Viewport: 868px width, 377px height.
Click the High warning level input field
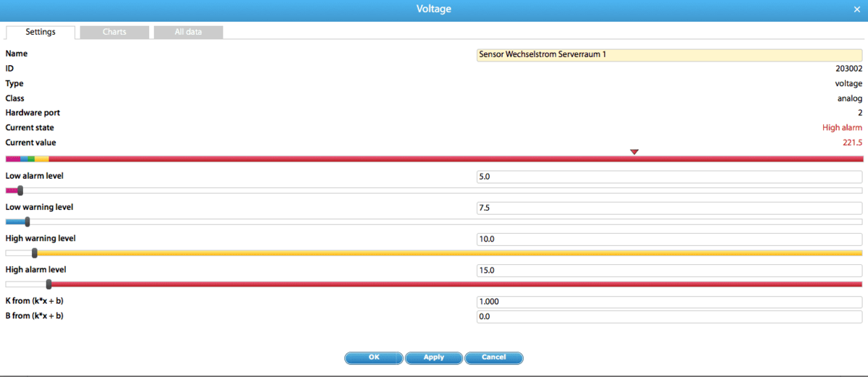tap(668, 240)
